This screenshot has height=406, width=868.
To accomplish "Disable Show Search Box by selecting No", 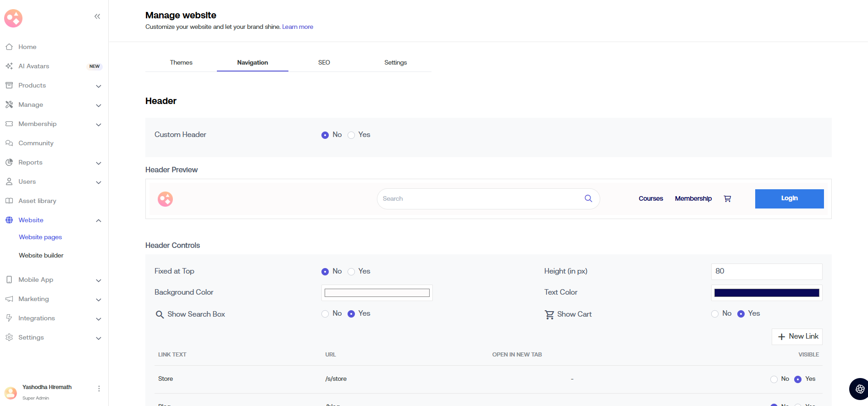I will [x=325, y=314].
